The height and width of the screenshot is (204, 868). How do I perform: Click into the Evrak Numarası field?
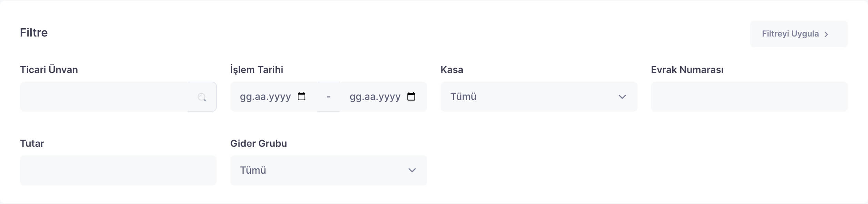(x=749, y=97)
